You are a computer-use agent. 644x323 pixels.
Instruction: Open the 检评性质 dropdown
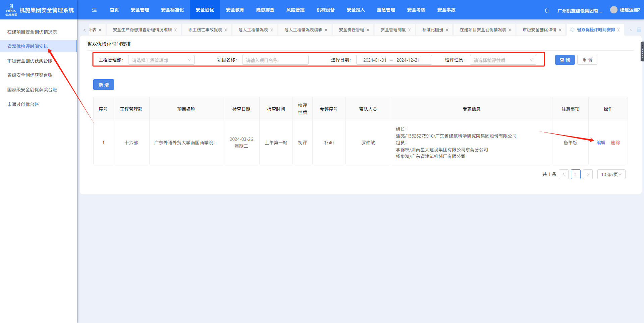coord(502,60)
